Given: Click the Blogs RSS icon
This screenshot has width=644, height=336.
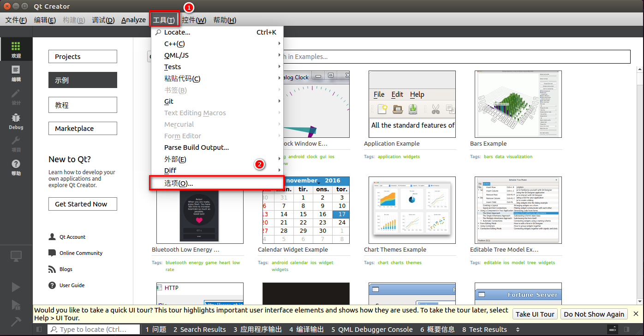Looking at the screenshot, I should click(52, 269).
